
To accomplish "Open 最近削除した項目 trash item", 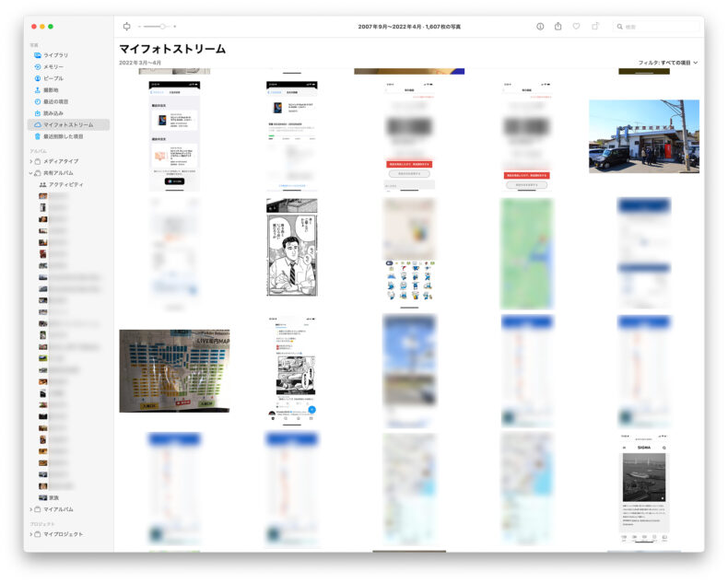I will [x=63, y=136].
